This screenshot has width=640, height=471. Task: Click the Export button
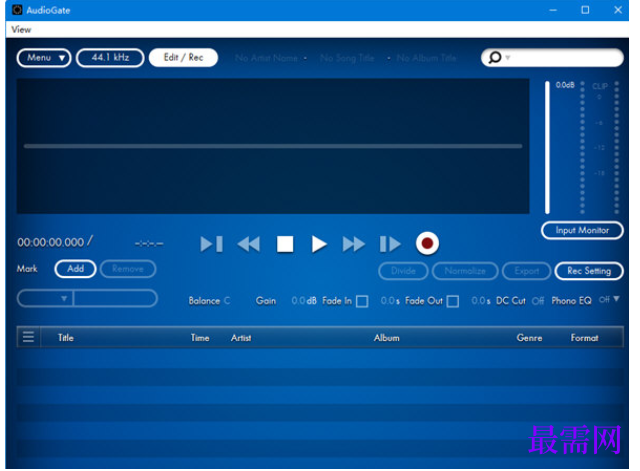tap(527, 271)
